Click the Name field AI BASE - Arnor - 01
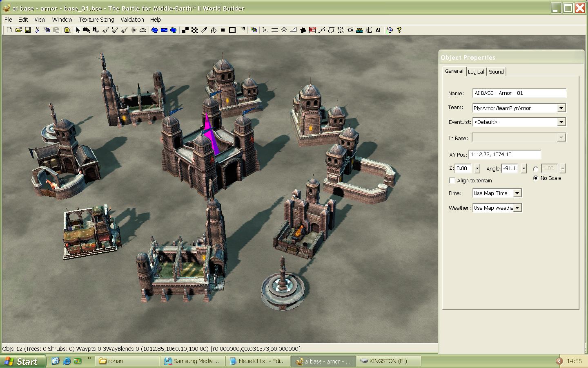The width and height of the screenshot is (588, 368). pos(519,93)
